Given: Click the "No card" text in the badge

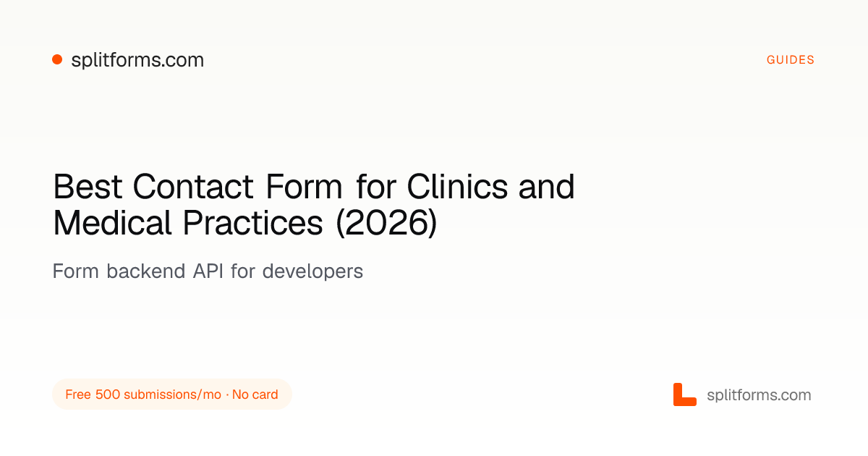Looking at the screenshot, I should (x=255, y=394).
